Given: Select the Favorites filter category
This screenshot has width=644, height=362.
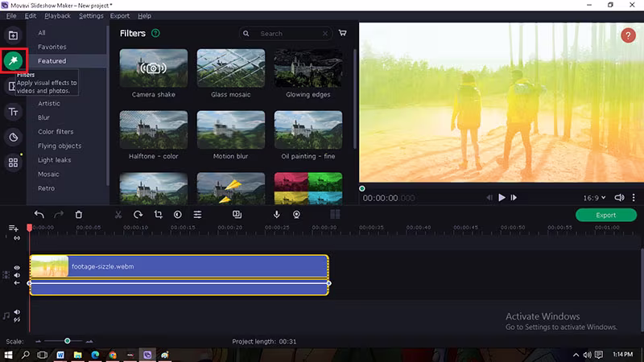Looking at the screenshot, I should [52, 47].
